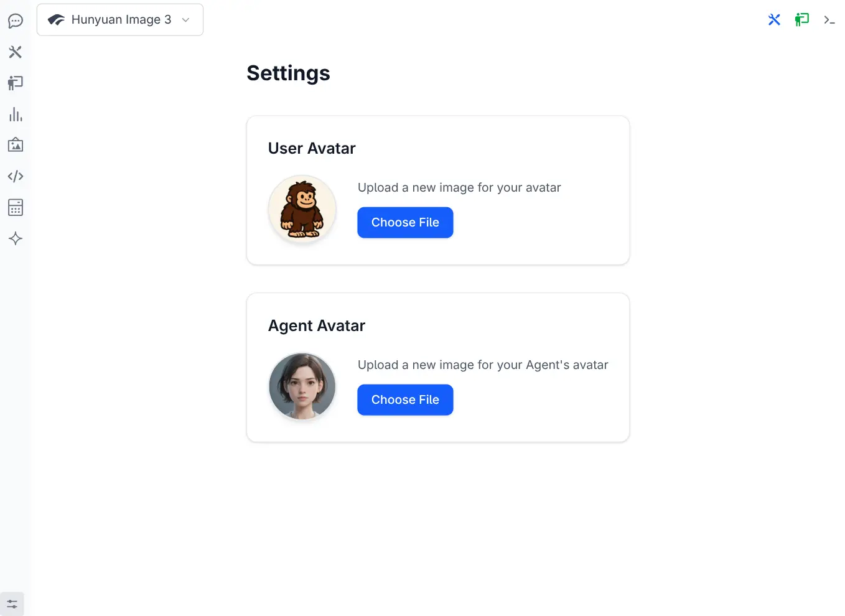
Task: Open the chat icon in the sidebar
Action: coord(16,21)
